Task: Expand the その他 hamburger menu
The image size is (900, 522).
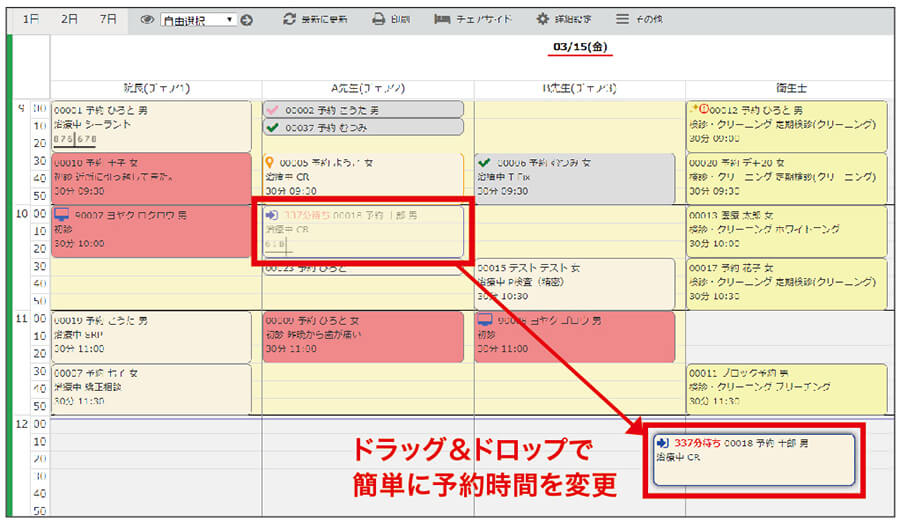Action: [x=622, y=19]
